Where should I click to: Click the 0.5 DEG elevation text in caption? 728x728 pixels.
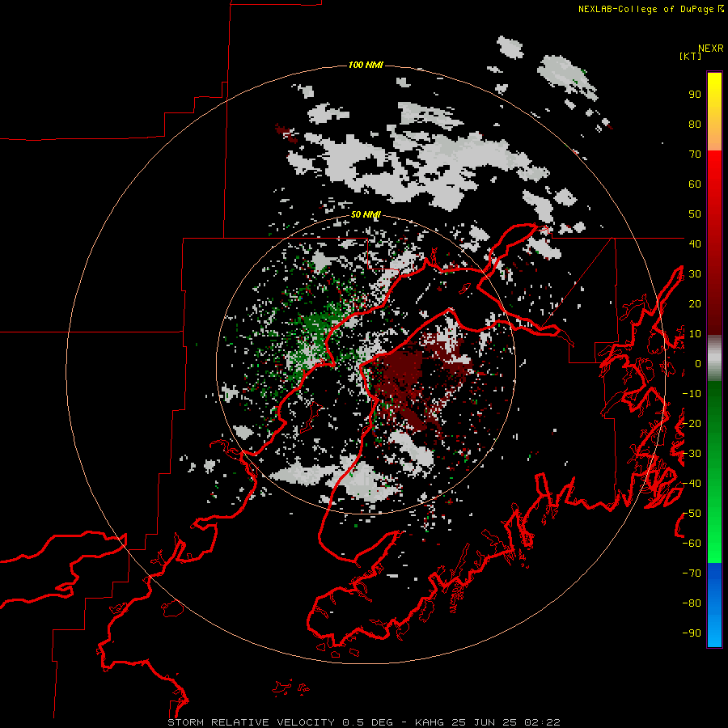tap(368, 722)
